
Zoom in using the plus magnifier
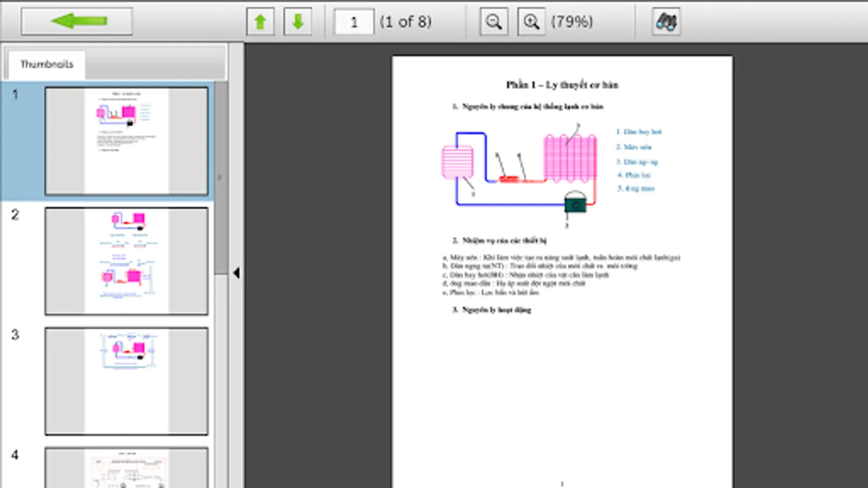(x=531, y=21)
